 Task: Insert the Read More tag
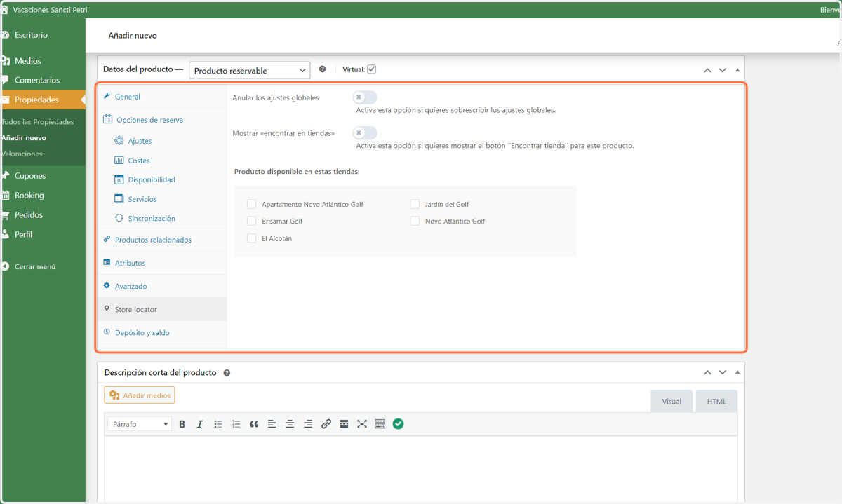coord(344,424)
